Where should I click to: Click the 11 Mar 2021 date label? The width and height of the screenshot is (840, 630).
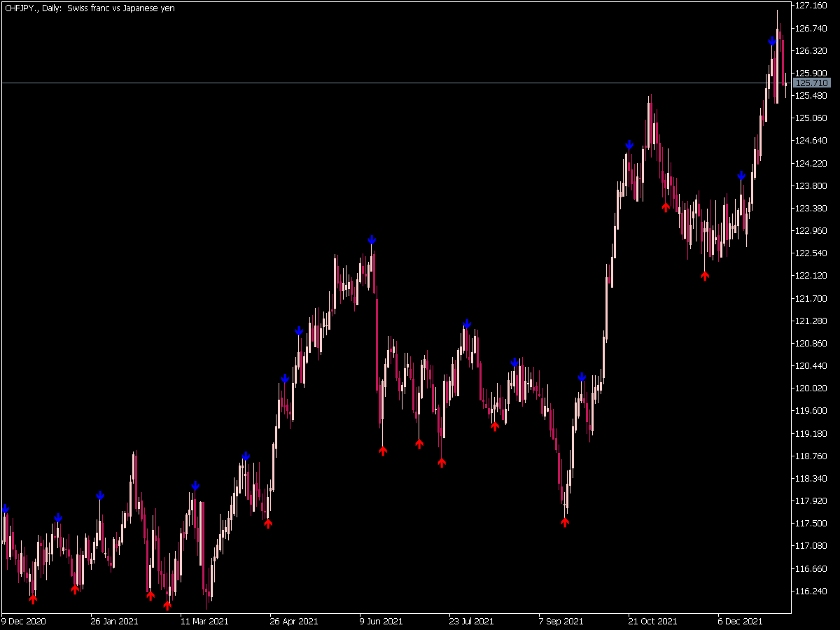click(x=204, y=621)
